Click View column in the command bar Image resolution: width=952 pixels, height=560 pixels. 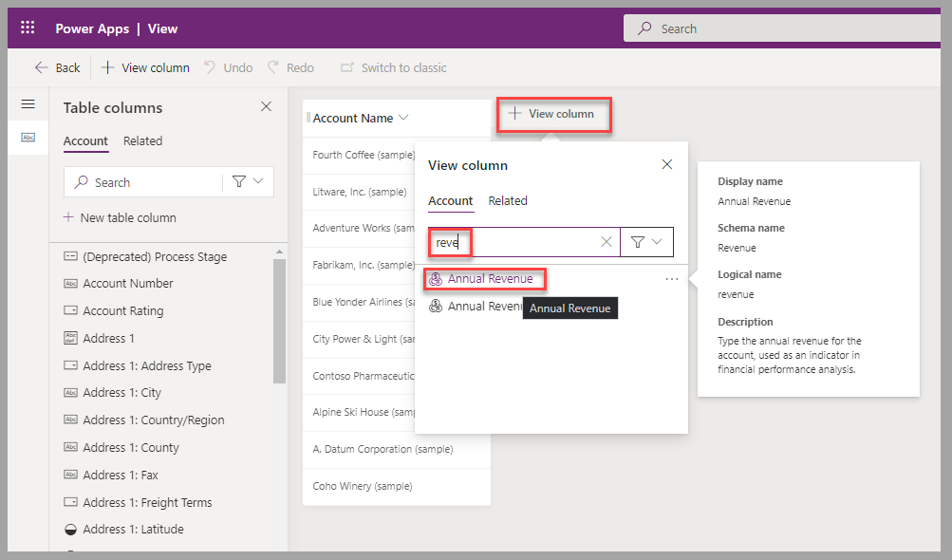[x=145, y=67]
